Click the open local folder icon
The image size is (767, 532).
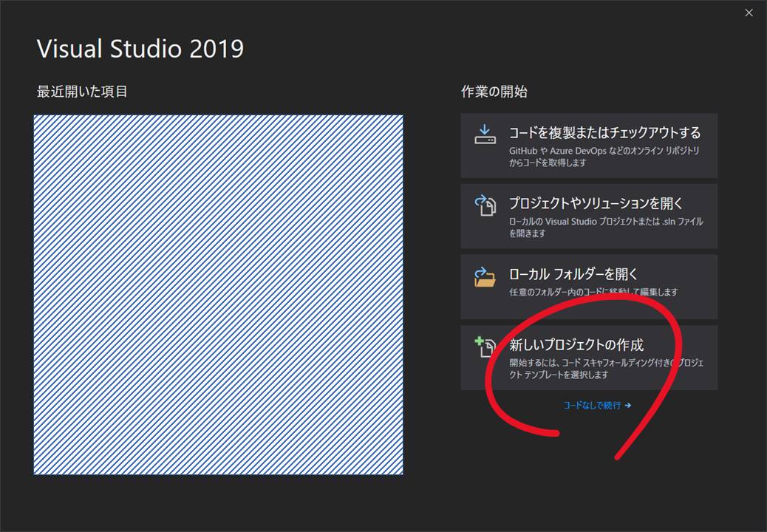click(x=485, y=277)
